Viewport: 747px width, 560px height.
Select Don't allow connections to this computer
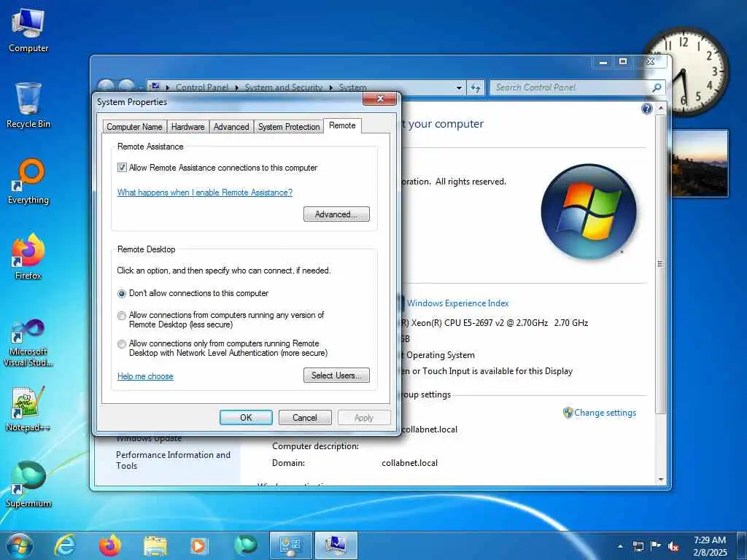(x=122, y=294)
